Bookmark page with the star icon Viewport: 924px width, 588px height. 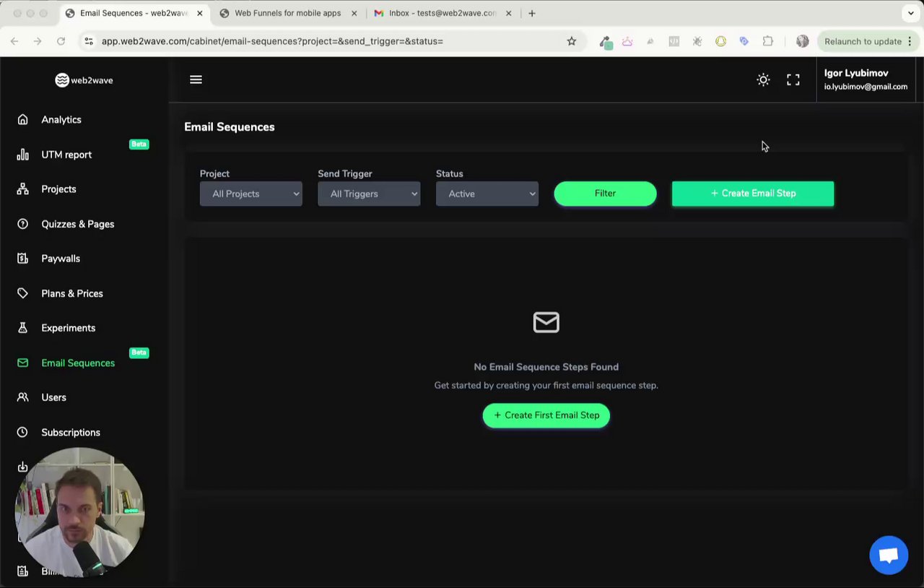click(x=572, y=41)
